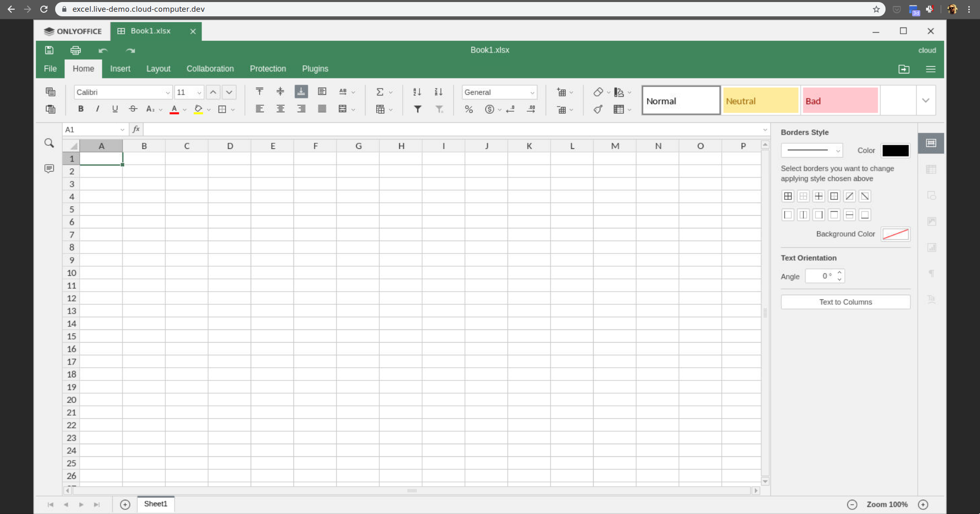Viewport: 980px width, 514px height.
Task: Switch to the Layout tab
Action: (158, 69)
